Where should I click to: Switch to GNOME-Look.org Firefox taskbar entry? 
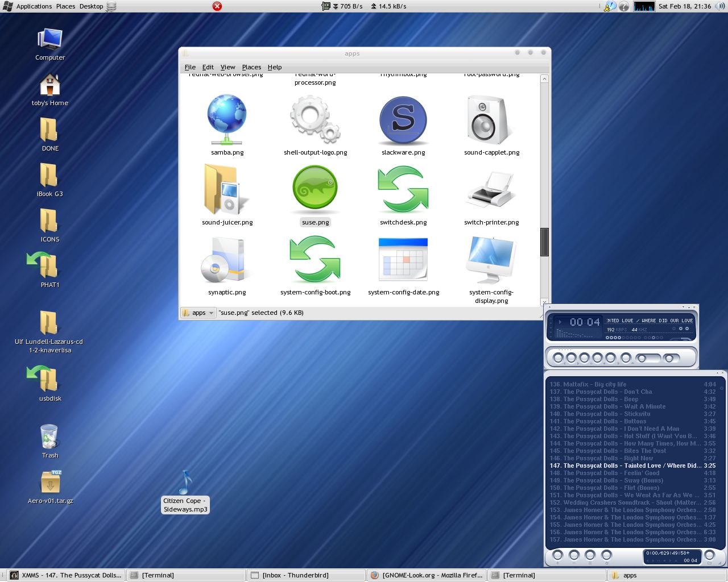pos(427,575)
